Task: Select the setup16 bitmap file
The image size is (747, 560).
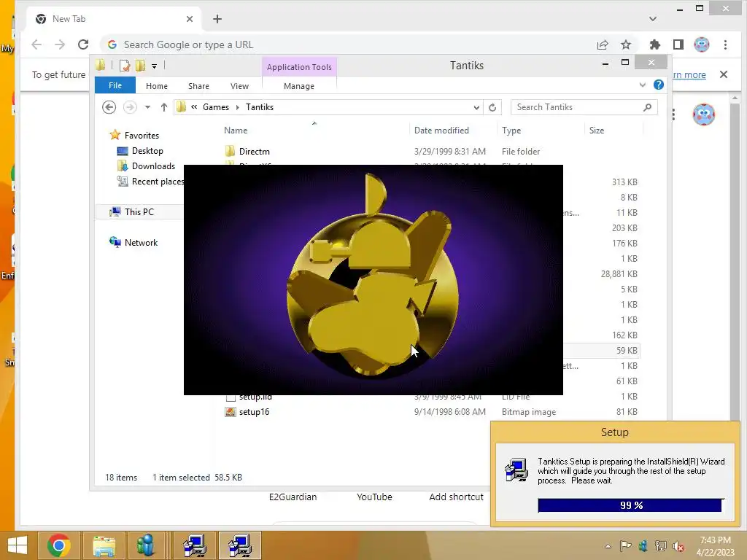Action: [254, 412]
